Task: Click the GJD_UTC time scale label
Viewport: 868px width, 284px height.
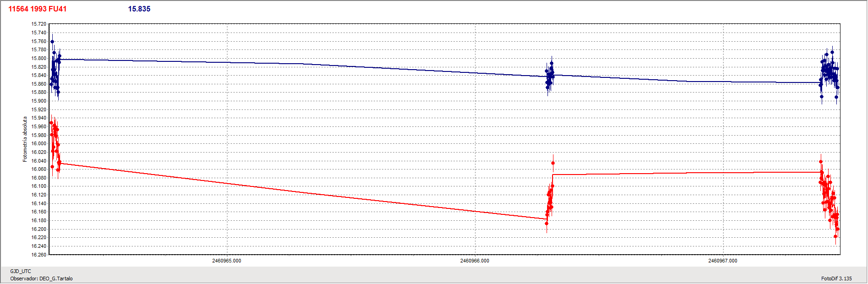Action: (21, 271)
